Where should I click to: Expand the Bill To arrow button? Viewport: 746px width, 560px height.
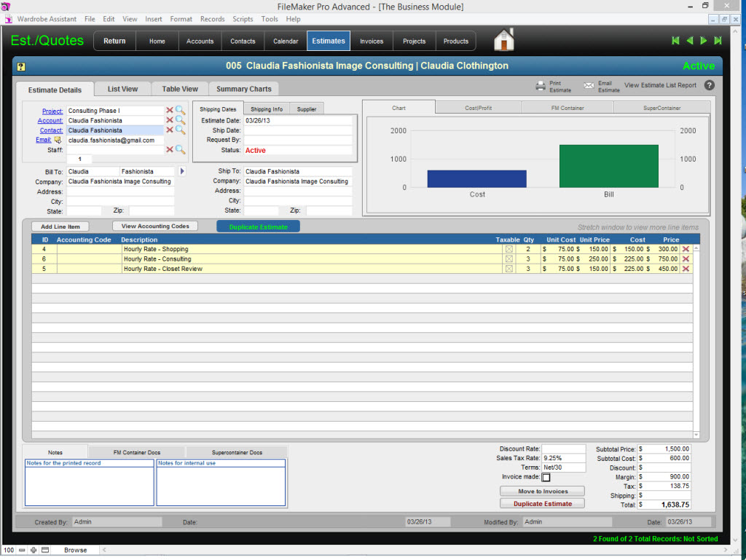(x=181, y=171)
